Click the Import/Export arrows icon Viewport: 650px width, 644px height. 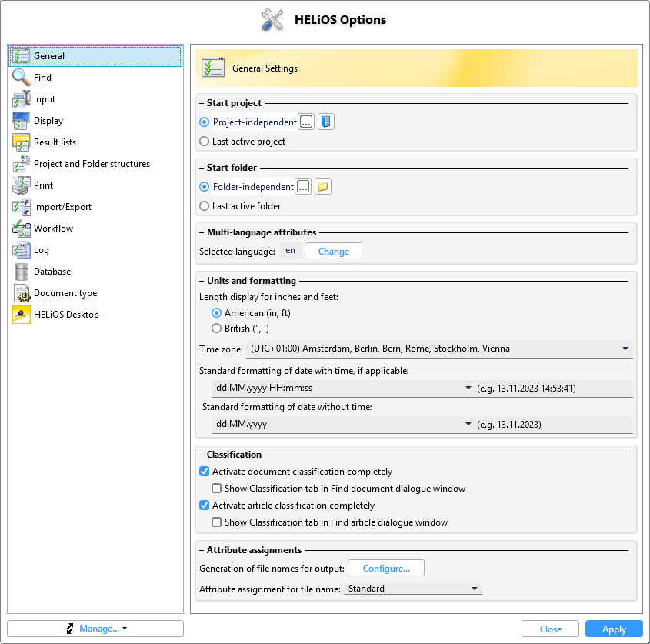[x=21, y=207]
